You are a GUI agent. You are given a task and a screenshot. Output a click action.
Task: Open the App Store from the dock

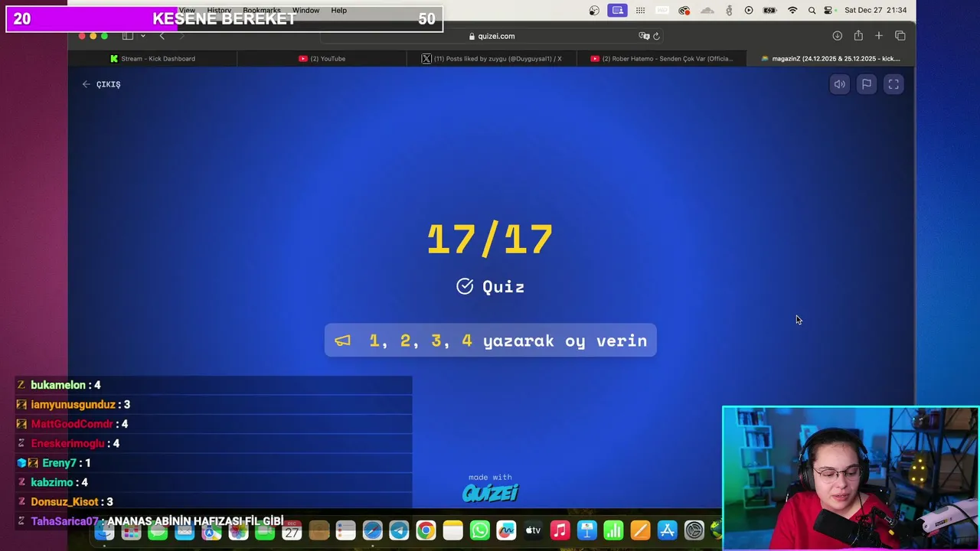click(667, 530)
